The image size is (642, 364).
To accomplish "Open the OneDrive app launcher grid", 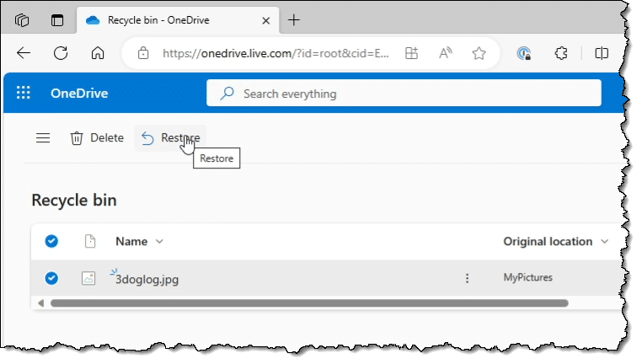I will pyautogui.click(x=24, y=94).
